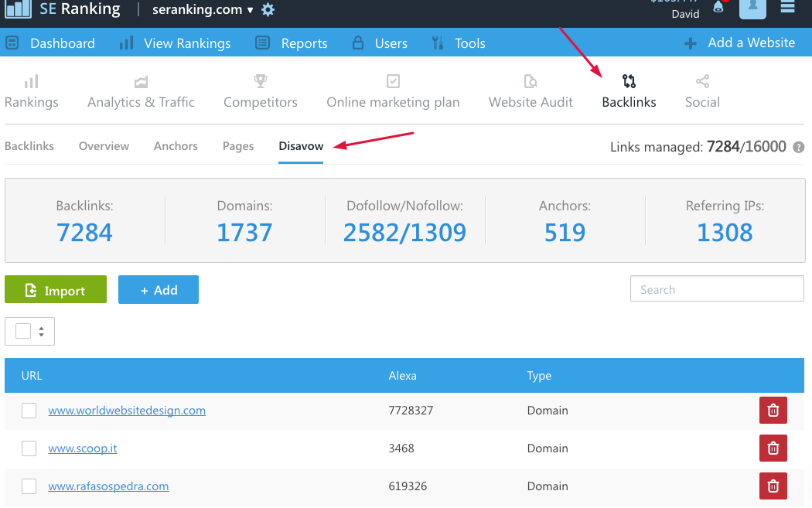Click the Online marketing plan checkbox icon

point(393,81)
